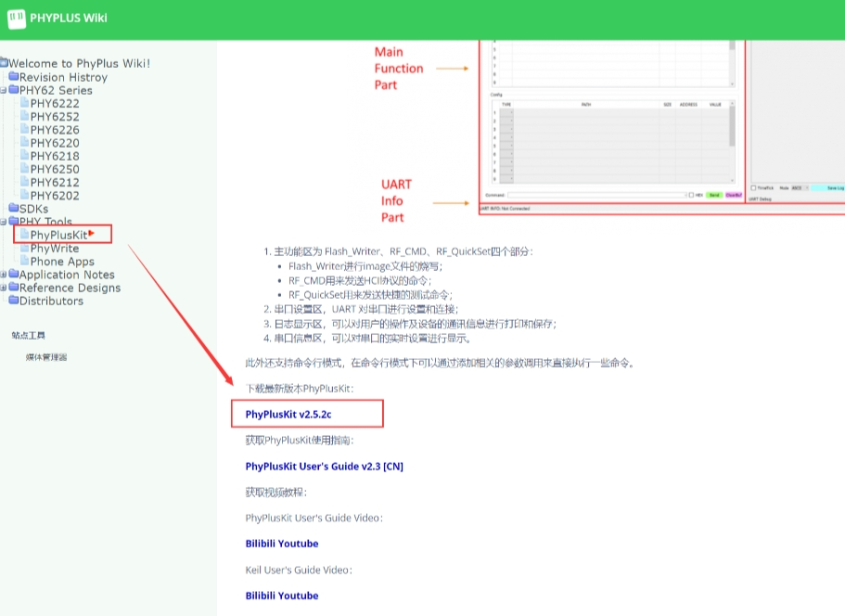Select PHY6202 in the sidebar tree
The image size is (845, 616).
coord(55,195)
